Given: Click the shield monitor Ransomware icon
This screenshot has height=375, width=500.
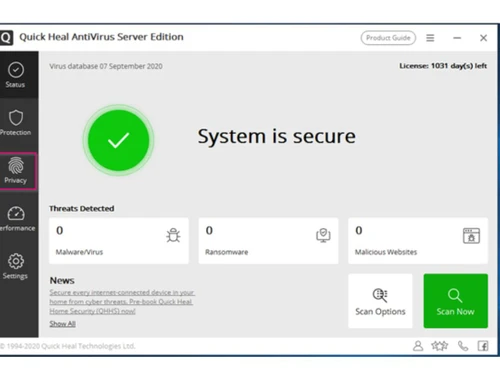Looking at the screenshot, I should [x=323, y=235].
